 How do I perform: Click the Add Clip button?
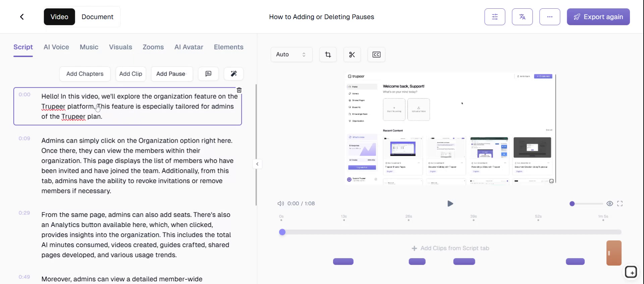(x=131, y=74)
